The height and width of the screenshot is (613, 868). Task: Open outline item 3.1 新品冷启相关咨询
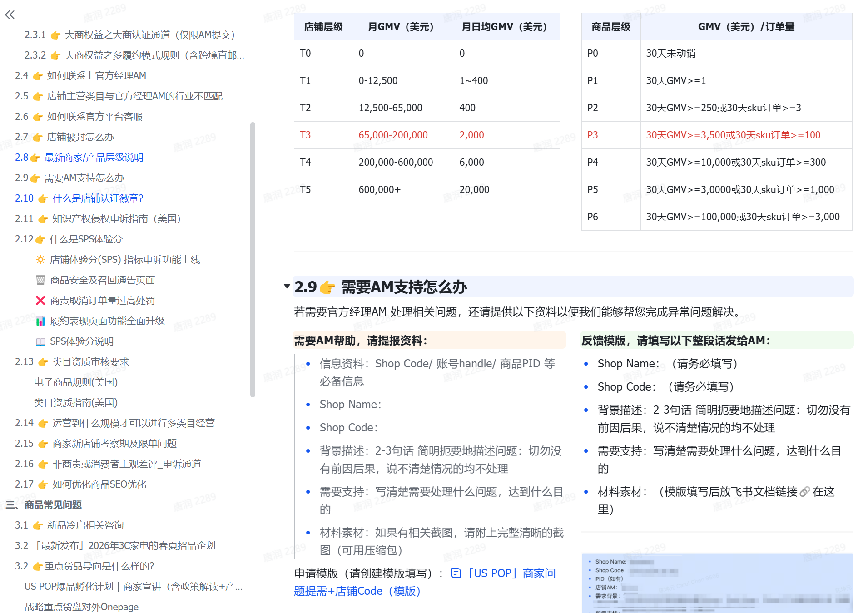click(69, 525)
